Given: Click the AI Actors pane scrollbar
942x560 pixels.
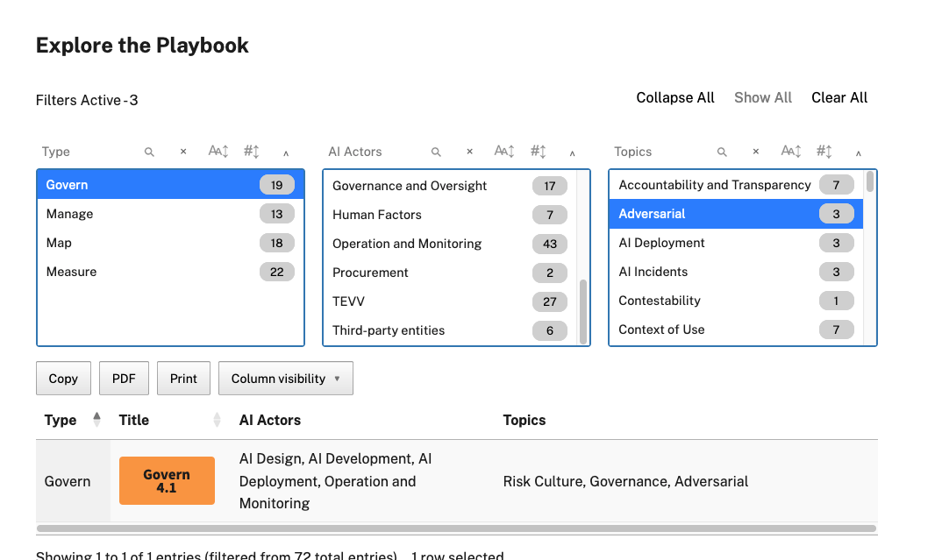Looking at the screenshot, I should coord(582,311).
